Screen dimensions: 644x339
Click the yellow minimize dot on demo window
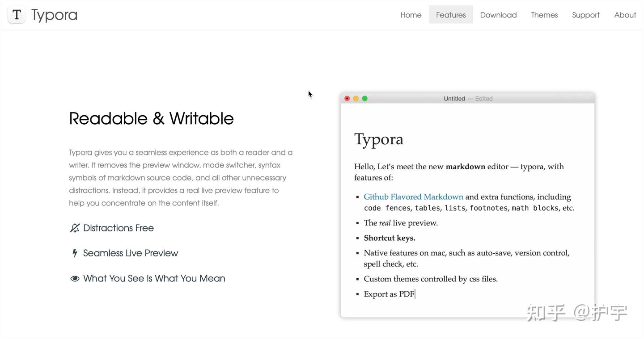pyautogui.click(x=356, y=99)
